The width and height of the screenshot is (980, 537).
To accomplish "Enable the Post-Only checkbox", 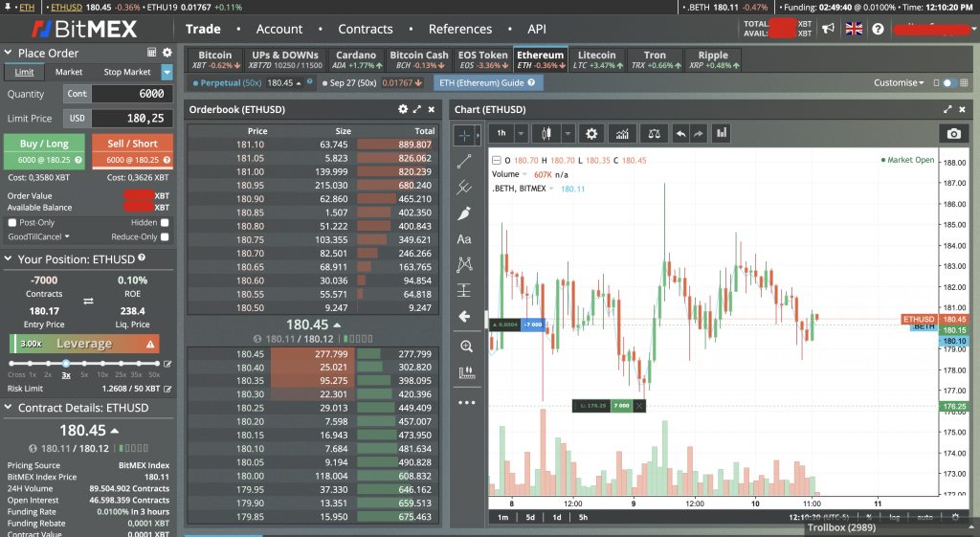I will pyautogui.click(x=11, y=222).
